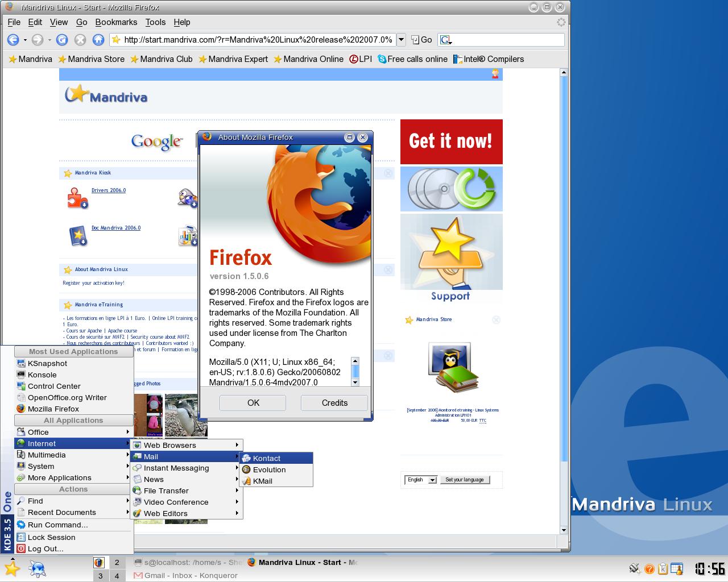Open the Mandriva Store bookmark
Image resolution: width=728 pixels, height=582 pixels.
tap(91, 59)
